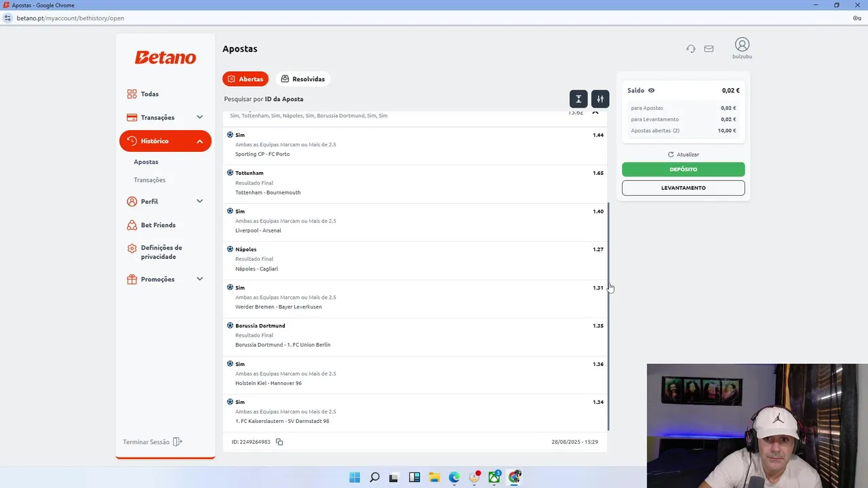The height and width of the screenshot is (488, 868).
Task: Expand the Promoções sidebar menu
Action: (199, 279)
